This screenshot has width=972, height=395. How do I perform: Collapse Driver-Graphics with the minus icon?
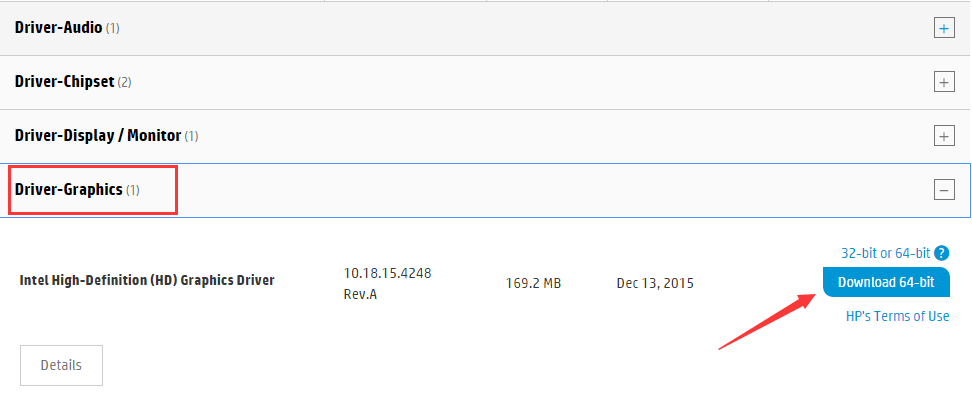(x=944, y=190)
